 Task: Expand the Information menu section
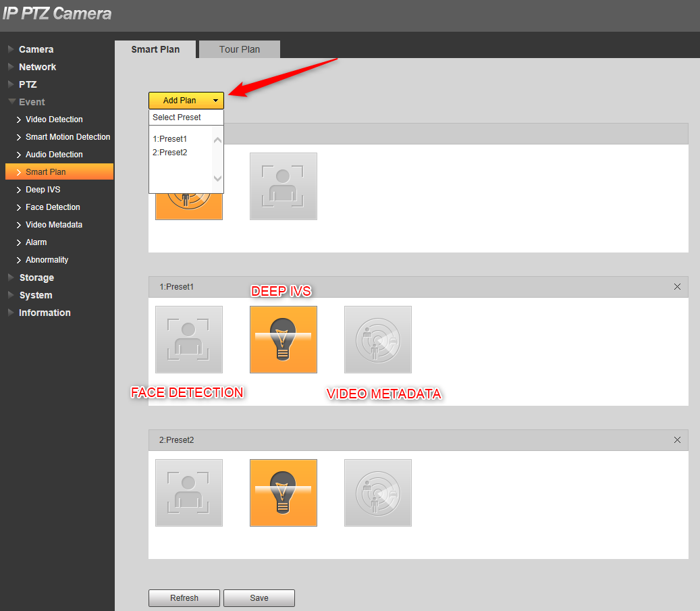[x=44, y=313]
